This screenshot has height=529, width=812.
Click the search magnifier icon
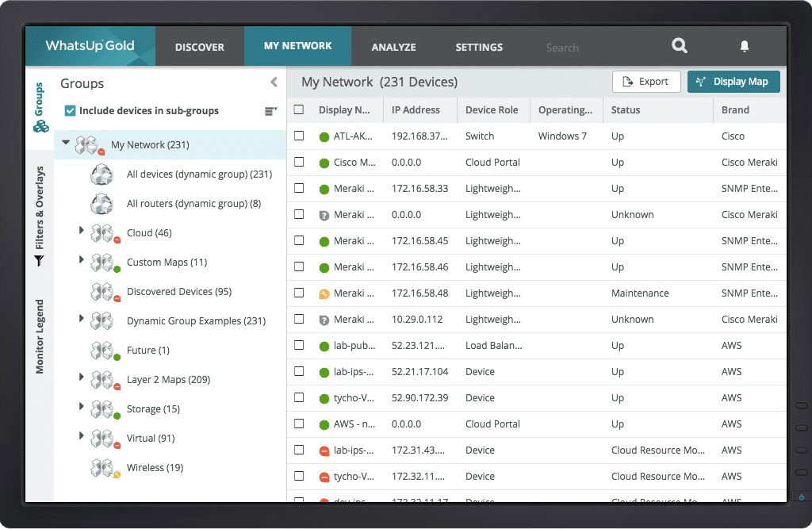point(680,46)
